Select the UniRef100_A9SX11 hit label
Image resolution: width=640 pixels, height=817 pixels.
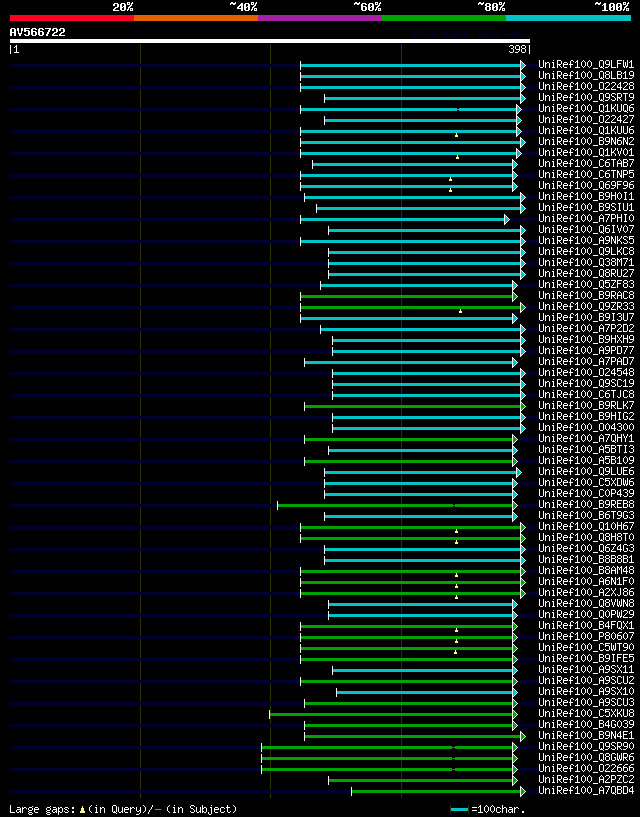586,670
